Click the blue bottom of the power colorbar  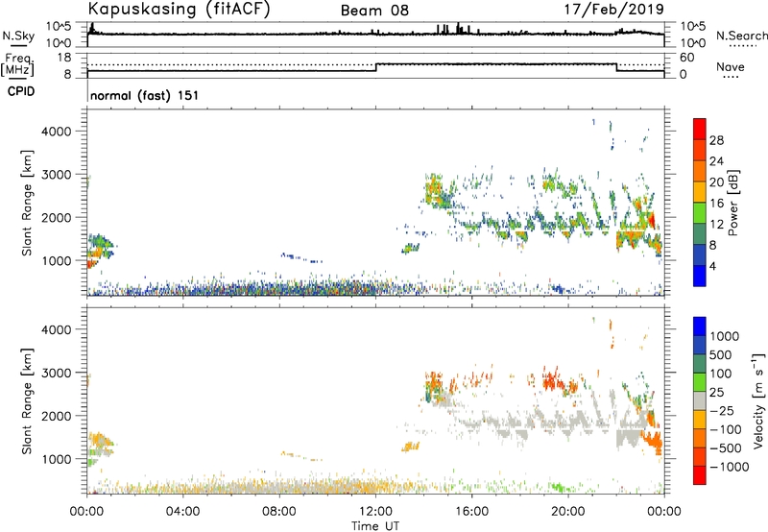coord(700,276)
